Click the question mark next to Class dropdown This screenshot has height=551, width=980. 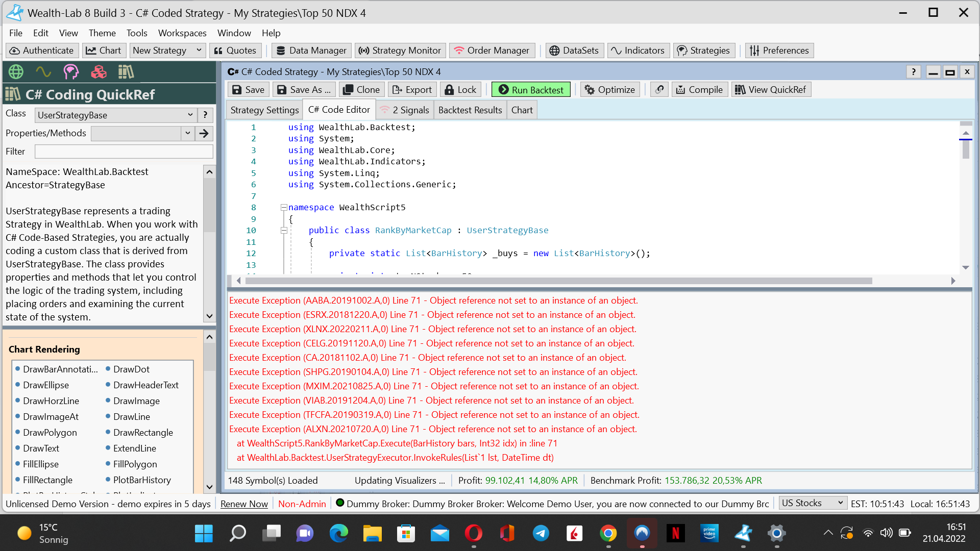pyautogui.click(x=205, y=115)
